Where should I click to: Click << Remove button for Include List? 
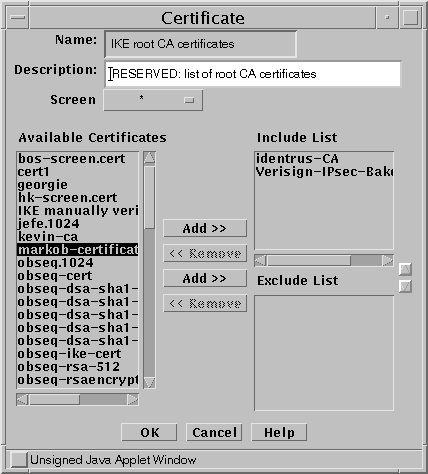[205, 253]
